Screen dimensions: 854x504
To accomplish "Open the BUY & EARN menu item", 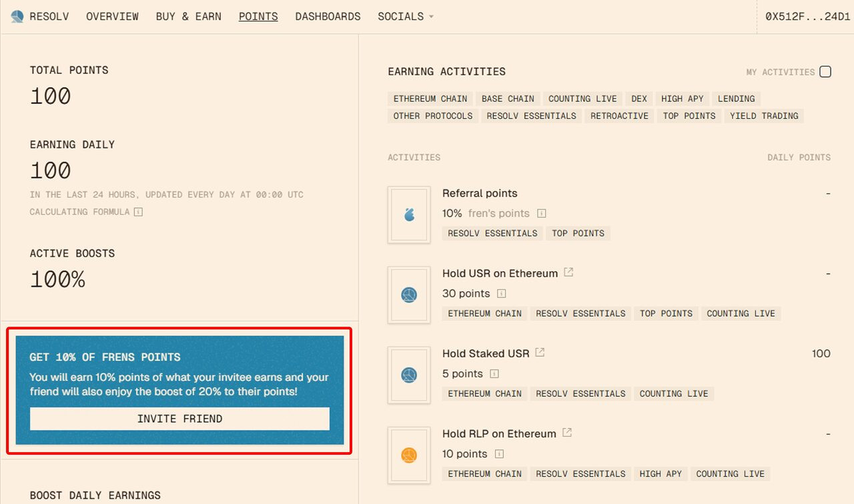I will click(x=188, y=16).
